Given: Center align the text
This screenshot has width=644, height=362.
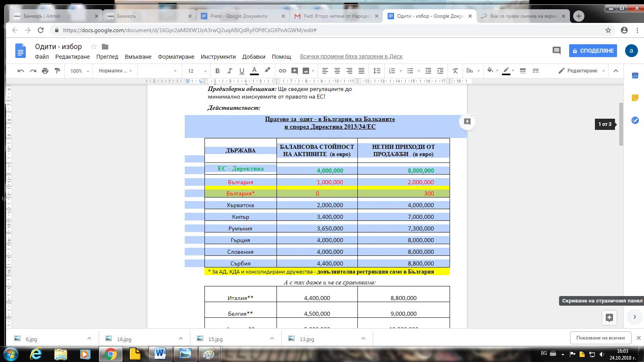Looking at the screenshot, I should pyautogui.click(x=337, y=71).
